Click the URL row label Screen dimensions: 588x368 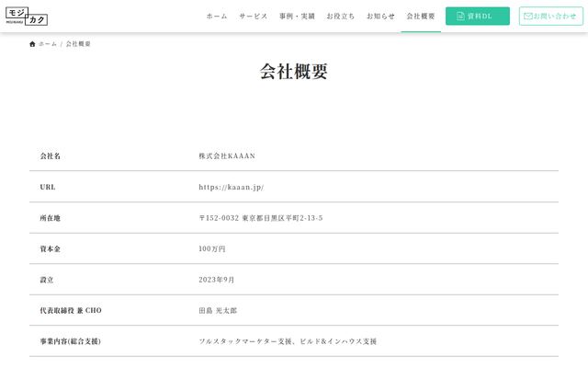(48, 187)
